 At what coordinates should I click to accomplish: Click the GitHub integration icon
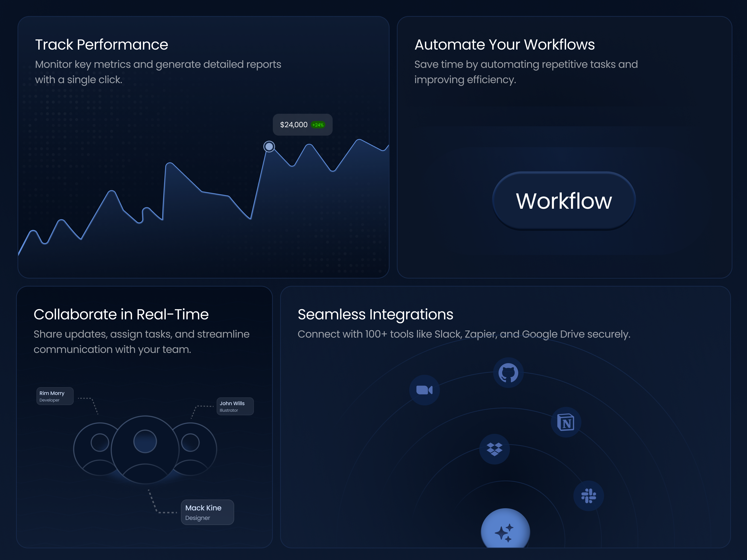pos(508,373)
